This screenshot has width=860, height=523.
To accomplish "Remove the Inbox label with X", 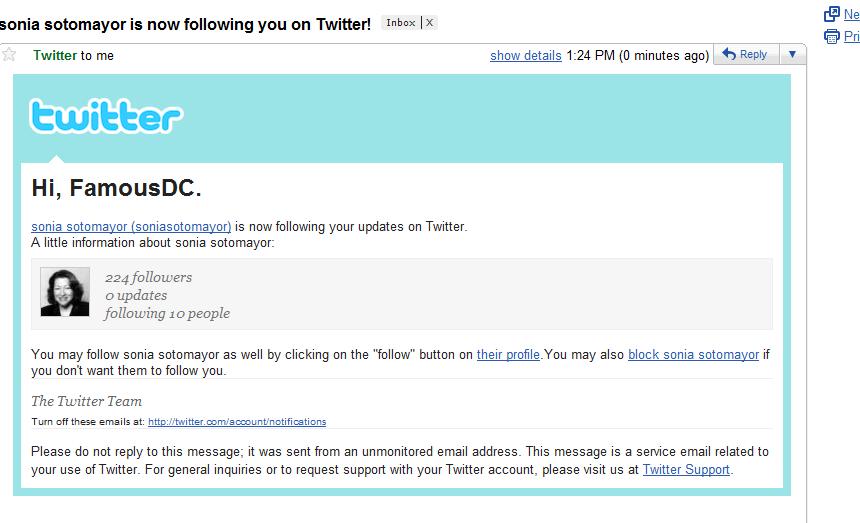I will point(429,23).
